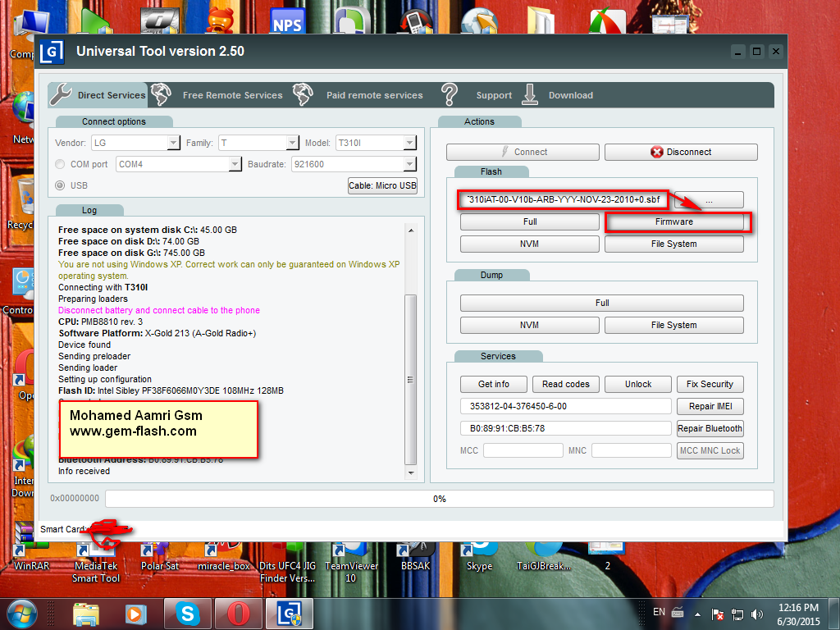Expand the Family dropdown
The image size is (840, 630).
click(292, 143)
